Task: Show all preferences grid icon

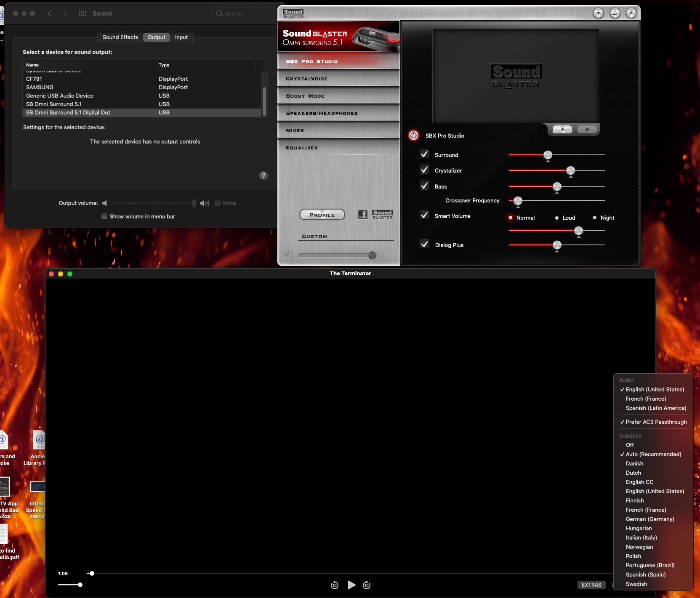Action: point(83,13)
